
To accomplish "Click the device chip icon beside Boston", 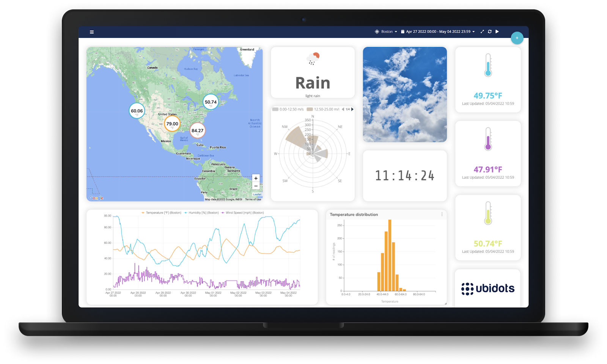I will point(377,32).
